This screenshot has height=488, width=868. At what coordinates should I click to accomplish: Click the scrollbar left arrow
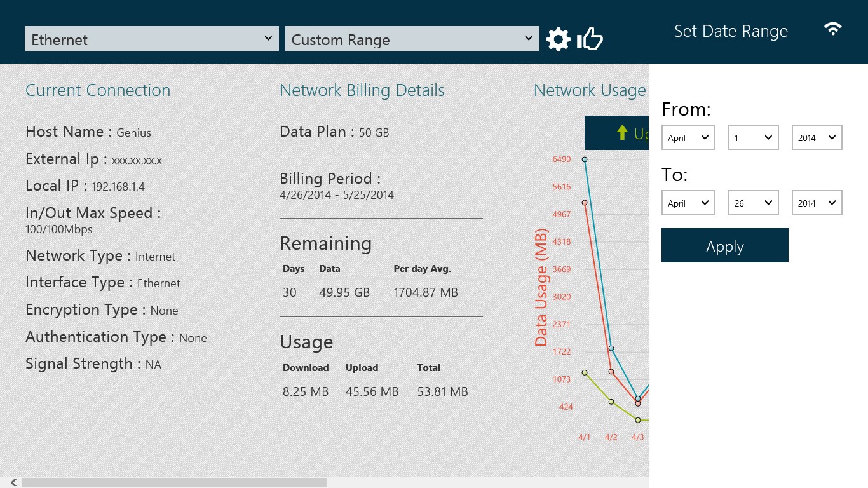pos(13,483)
